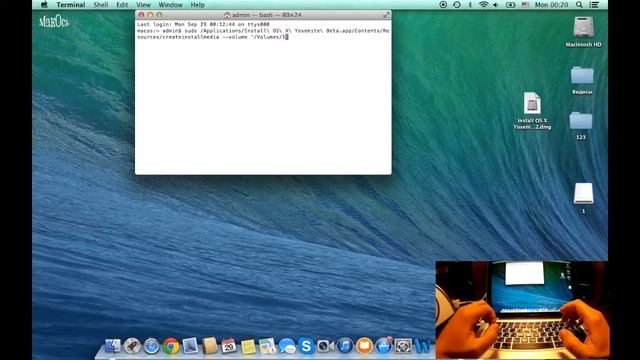Zoom the Terminal window with green button

(159, 15)
